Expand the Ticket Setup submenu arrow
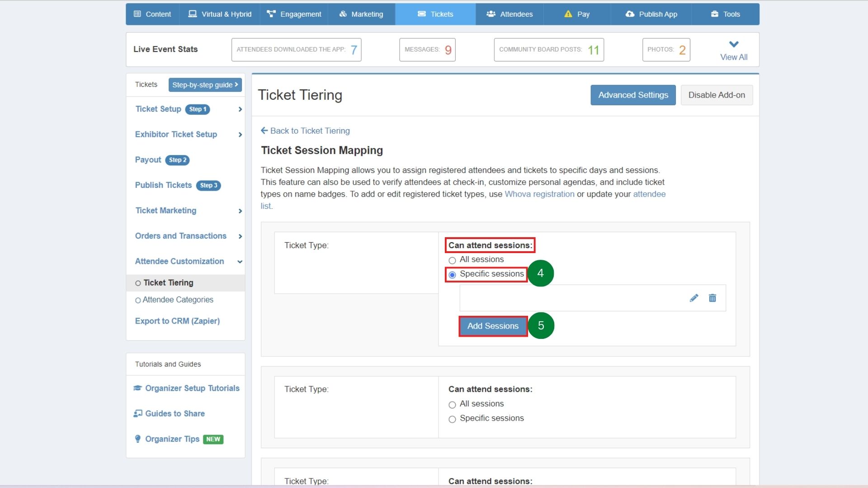 (240, 109)
